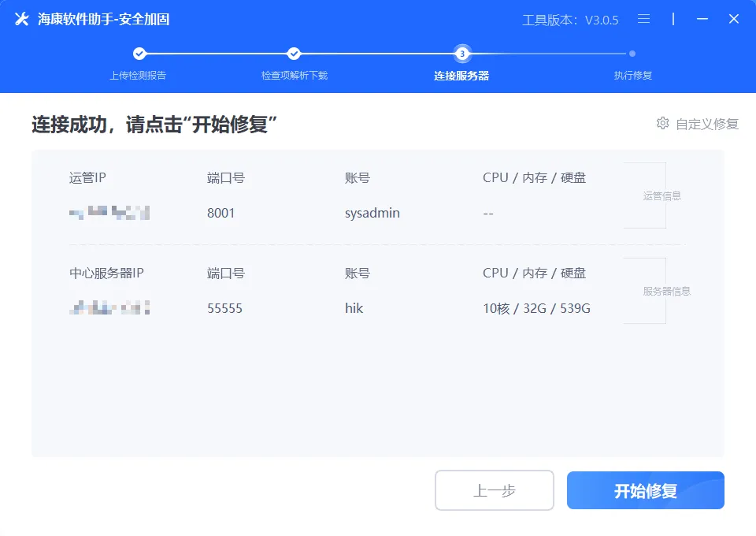Click the 工具版本: V3.0.5 label
The image size is (756, 536).
[x=570, y=20]
